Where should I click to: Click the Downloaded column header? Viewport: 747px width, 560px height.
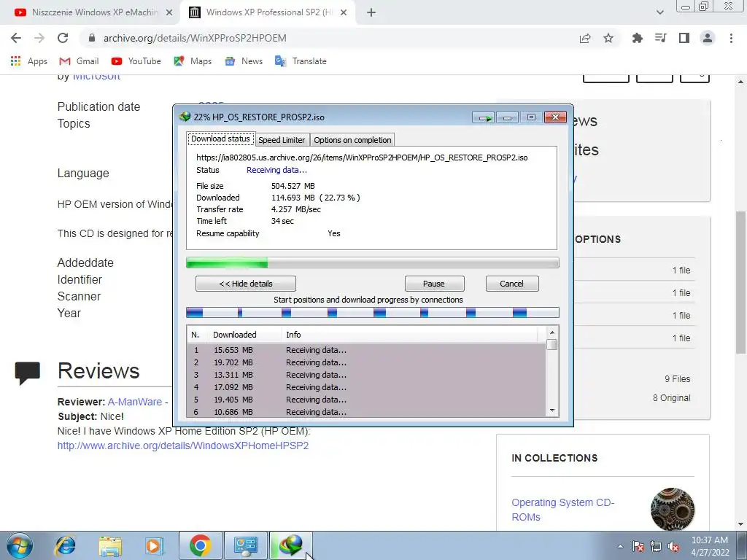pos(245,335)
